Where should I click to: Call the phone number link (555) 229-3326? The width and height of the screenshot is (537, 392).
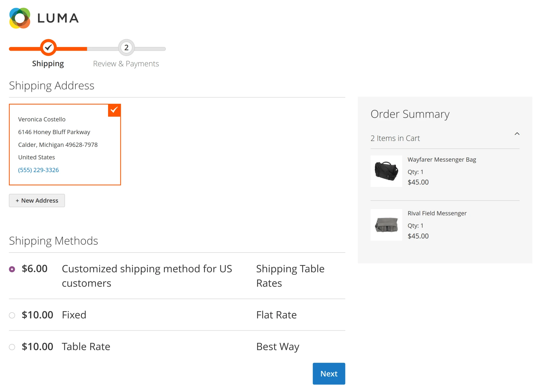tap(38, 170)
